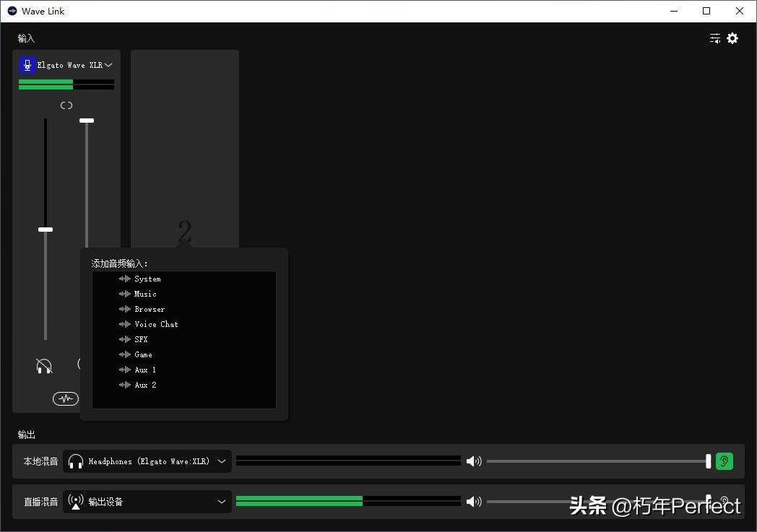Click the waveform effects button below the input fader
The height and width of the screenshot is (532, 757).
(66, 398)
